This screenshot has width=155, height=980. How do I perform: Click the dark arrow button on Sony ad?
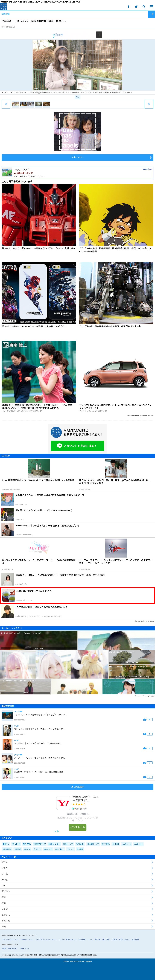[x=99, y=35]
